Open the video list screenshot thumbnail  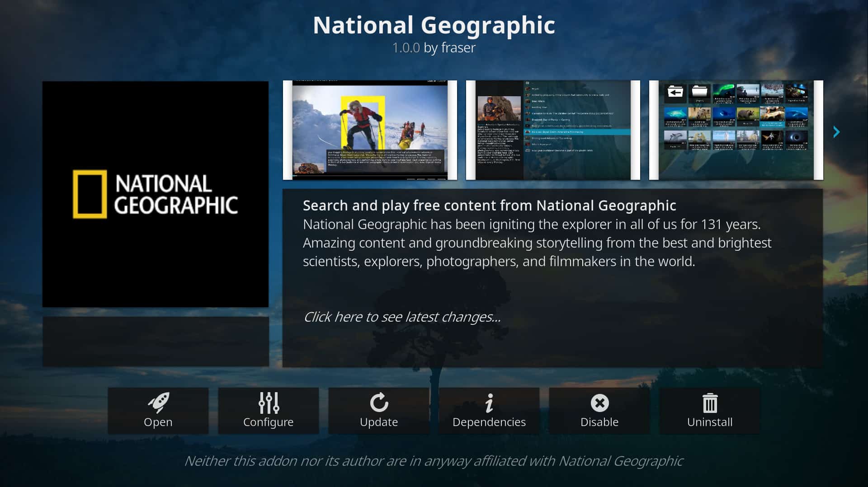[553, 130]
